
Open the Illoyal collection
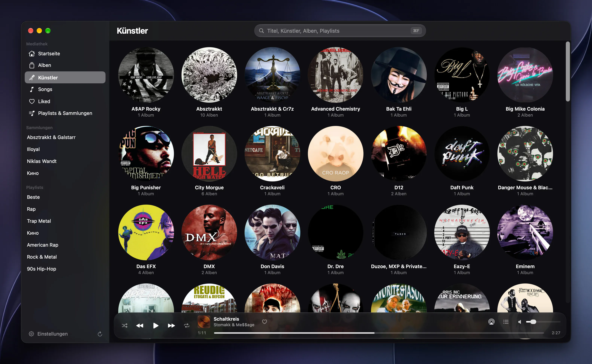pos(33,149)
